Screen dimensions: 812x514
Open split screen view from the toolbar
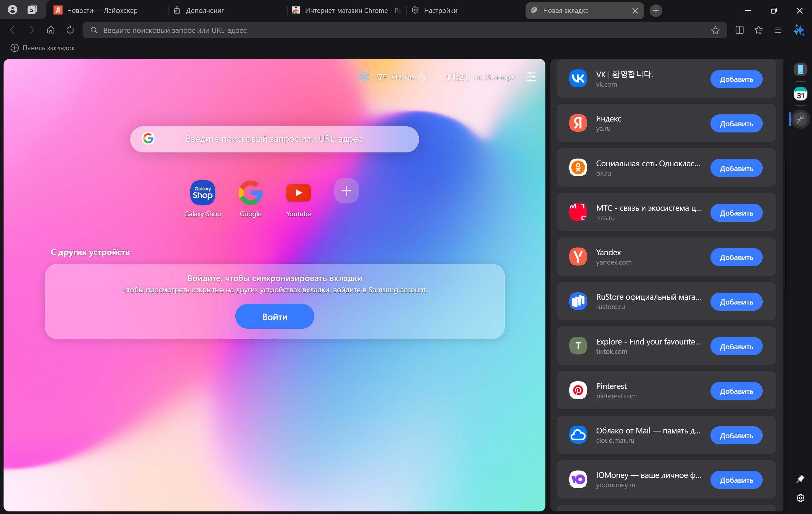[x=739, y=30]
